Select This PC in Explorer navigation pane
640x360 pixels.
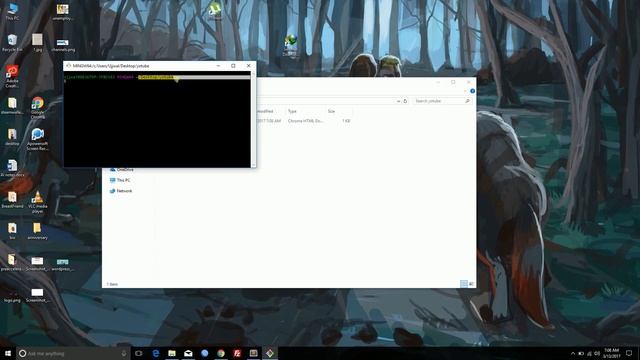click(120, 180)
